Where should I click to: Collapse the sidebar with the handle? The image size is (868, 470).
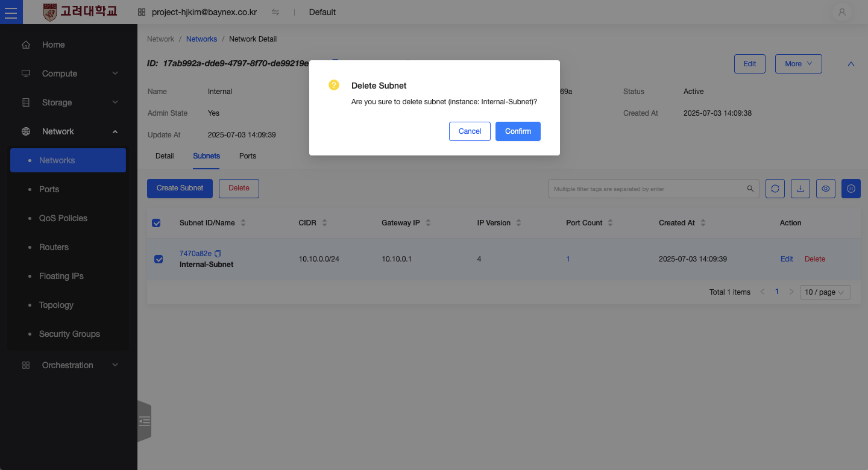point(144,421)
